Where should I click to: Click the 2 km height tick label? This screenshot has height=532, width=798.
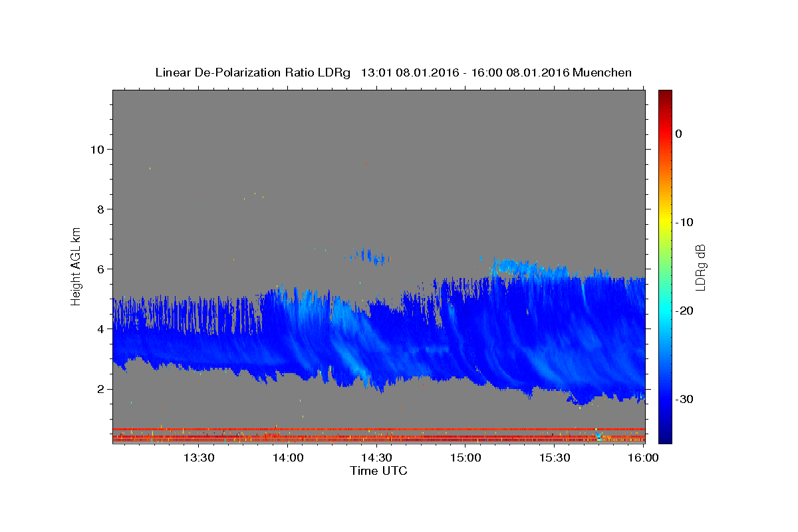point(100,388)
